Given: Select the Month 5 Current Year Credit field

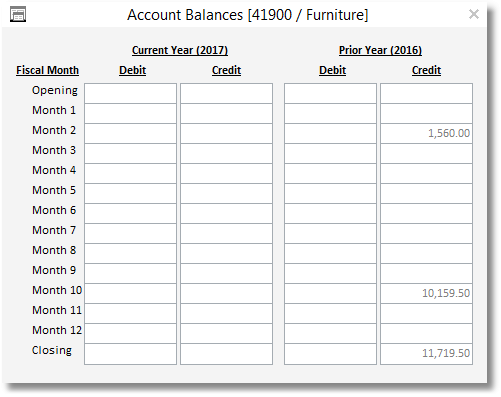Looking at the screenshot, I should pos(226,193).
